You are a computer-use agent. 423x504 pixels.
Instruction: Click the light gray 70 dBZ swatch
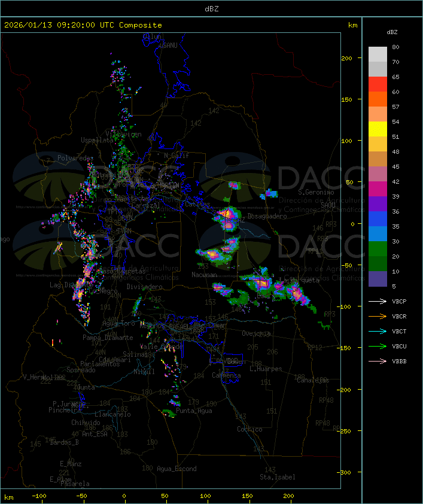pos(378,54)
